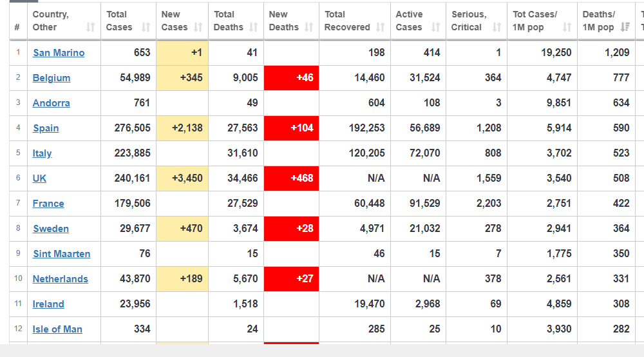This screenshot has width=644, height=357.
Task: Open the San Marino country link
Action: coord(59,53)
